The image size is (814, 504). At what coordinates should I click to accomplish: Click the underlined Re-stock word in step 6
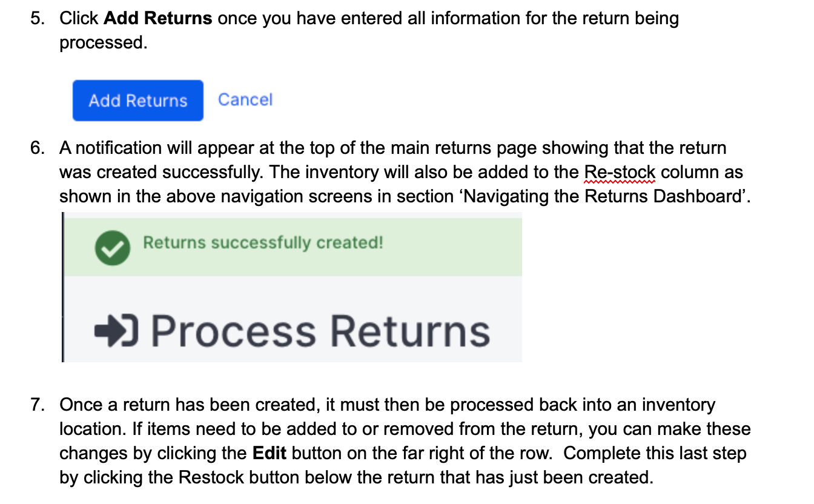pos(619,172)
